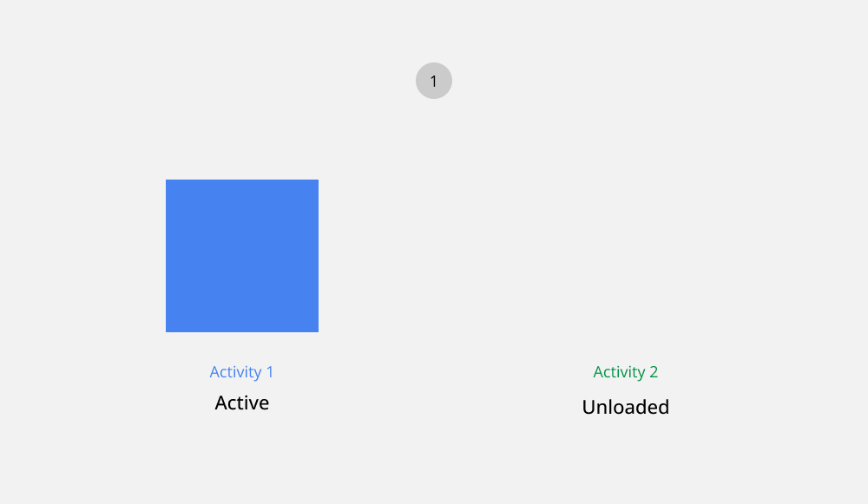The width and height of the screenshot is (868, 504).
Task: Click the digit 1 inside the gray circle
Action: pos(434,82)
